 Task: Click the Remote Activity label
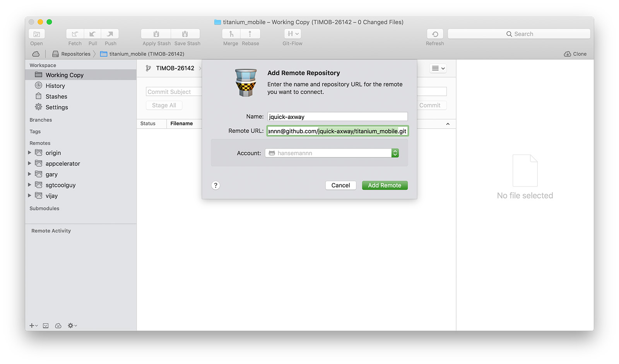51,231
